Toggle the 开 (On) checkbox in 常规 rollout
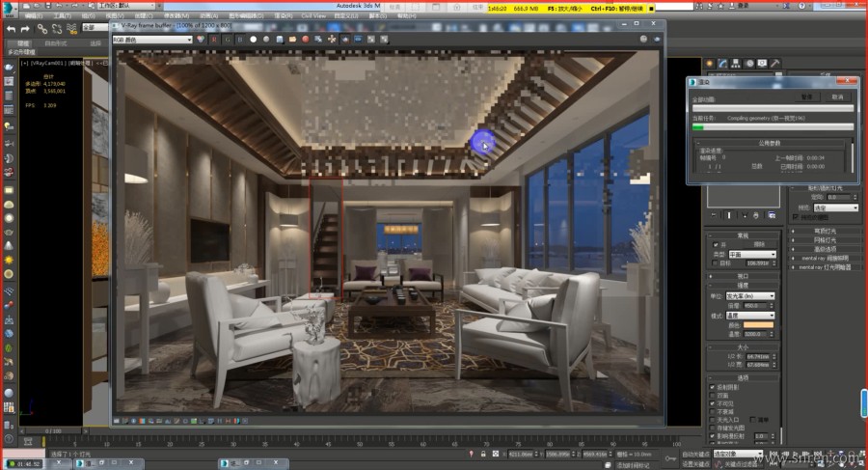The width and height of the screenshot is (868, 470). pos(716,244)
